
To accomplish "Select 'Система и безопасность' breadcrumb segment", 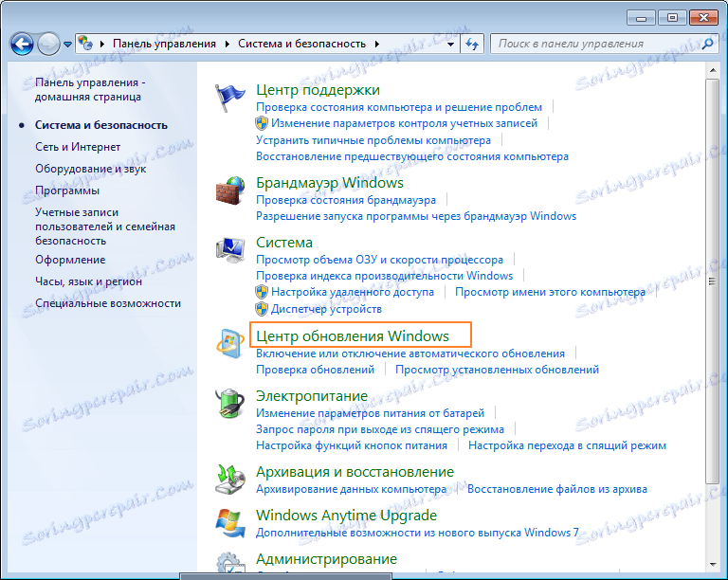I will [x=301, y=44].
